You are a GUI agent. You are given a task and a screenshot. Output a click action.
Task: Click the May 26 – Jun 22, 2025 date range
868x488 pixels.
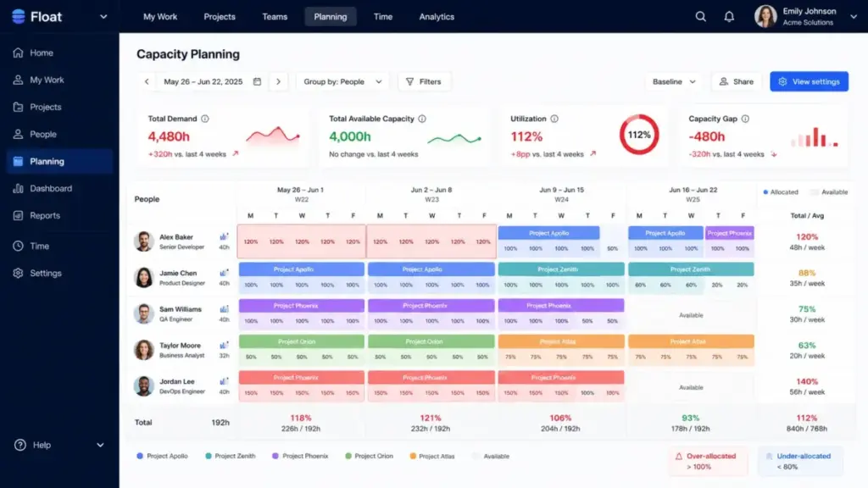(203, 81)
